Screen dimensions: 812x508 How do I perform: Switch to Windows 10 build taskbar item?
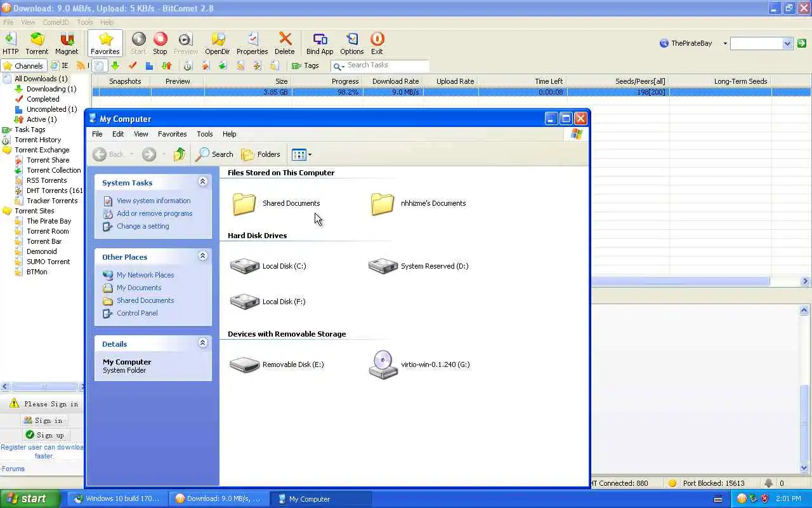point(117,498)
